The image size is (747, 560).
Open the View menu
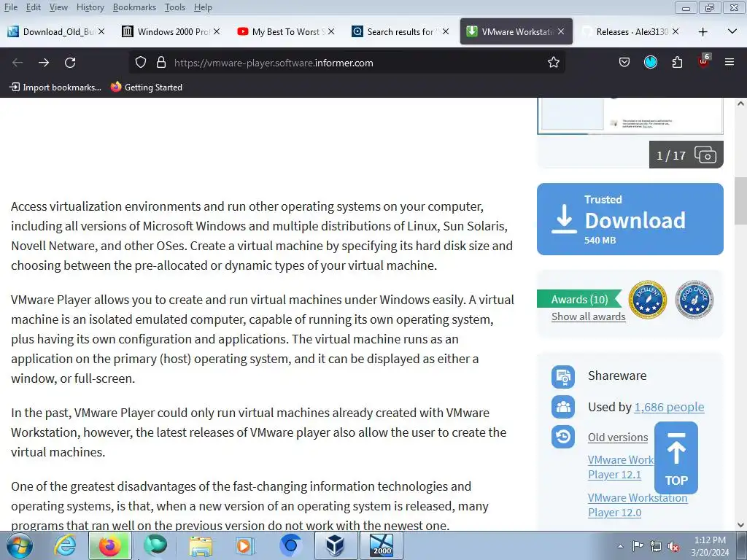58,7
